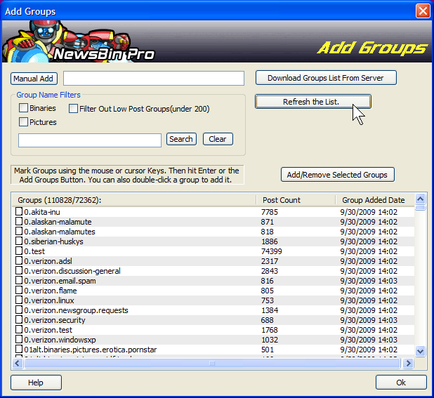Sort by Group Added Date column header
Image resolution: width=434 pixels, height=398 pixels.
click(x=375, y=200)
